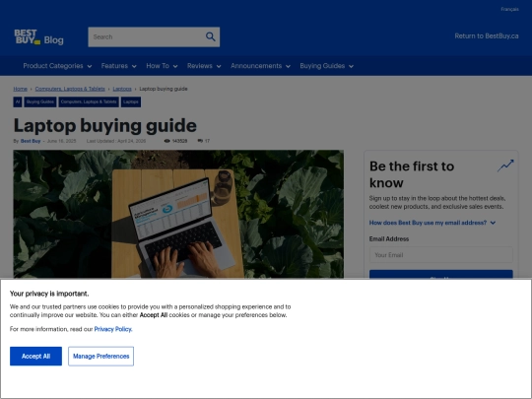Go to Home breadcrumb link
The image size is (532, 399).
[x=20, y=89]
